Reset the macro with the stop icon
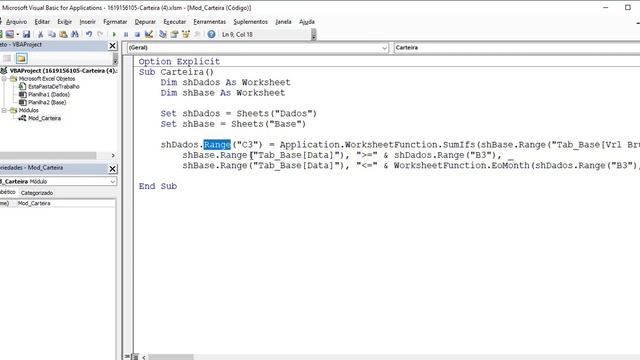 point(137,35)
